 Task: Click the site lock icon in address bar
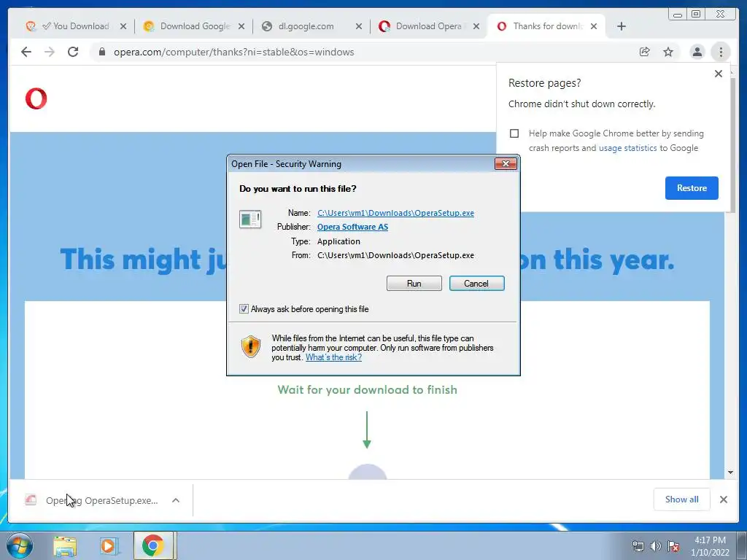pos(101,52)
